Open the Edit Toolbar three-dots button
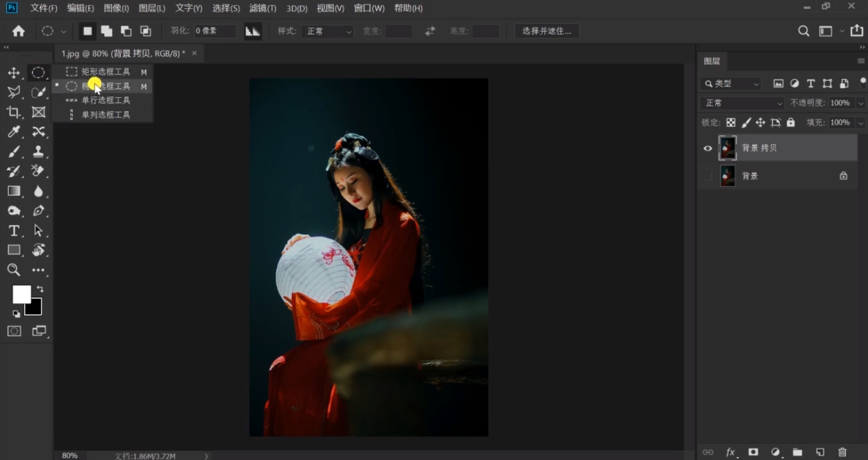The image size is (868, 460). (38, 270)
